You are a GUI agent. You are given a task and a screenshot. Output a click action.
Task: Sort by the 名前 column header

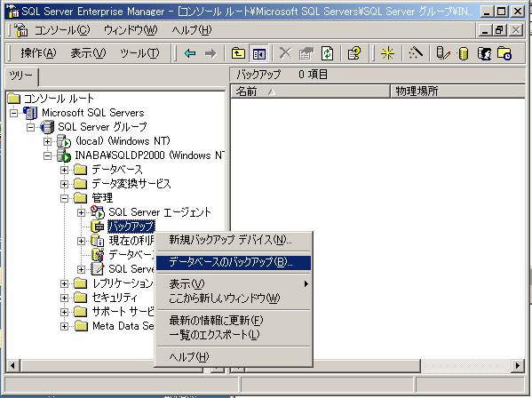(310, 92)
